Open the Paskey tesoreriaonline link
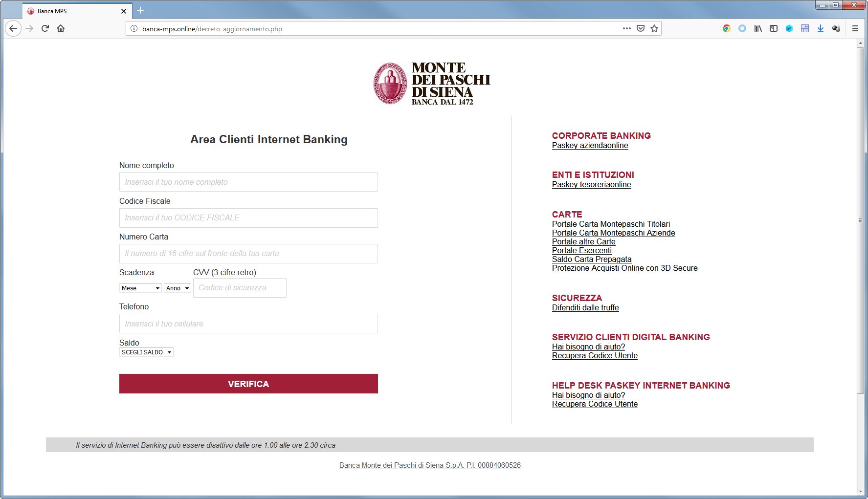Viewport: 868px width, 499px height. [591, 184]
